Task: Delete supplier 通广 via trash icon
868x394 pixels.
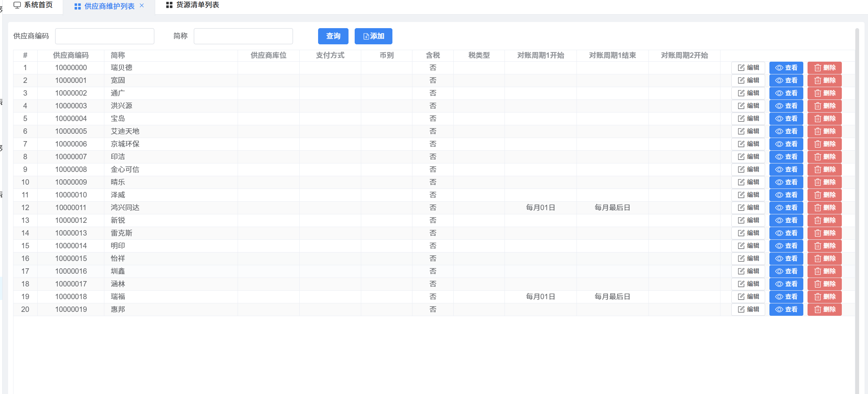Action: (824, 93)
